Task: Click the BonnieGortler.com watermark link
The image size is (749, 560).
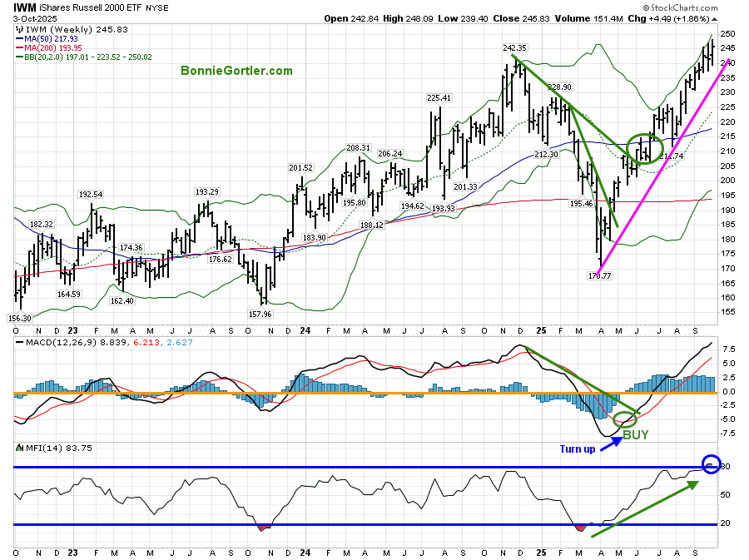Action: click(x=236, y=71)
